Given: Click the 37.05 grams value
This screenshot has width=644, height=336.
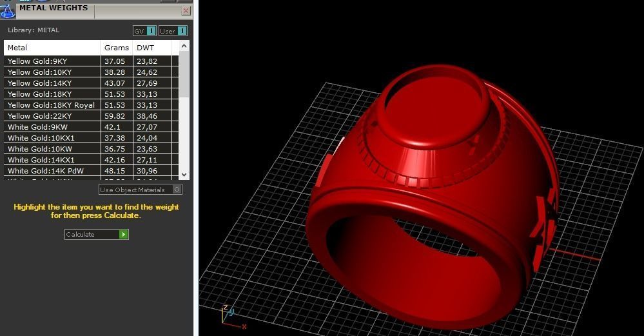Looking at the screenshot, I should tap(115, 61).
